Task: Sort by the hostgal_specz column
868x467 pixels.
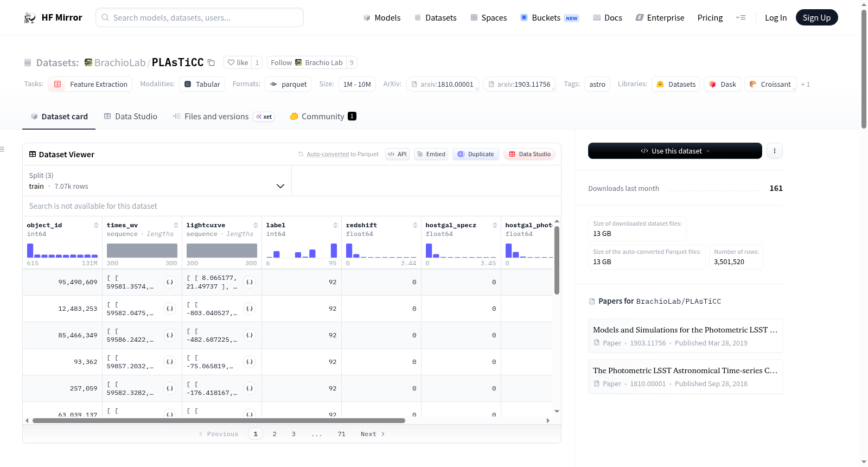Action: (x=495, y=225)
